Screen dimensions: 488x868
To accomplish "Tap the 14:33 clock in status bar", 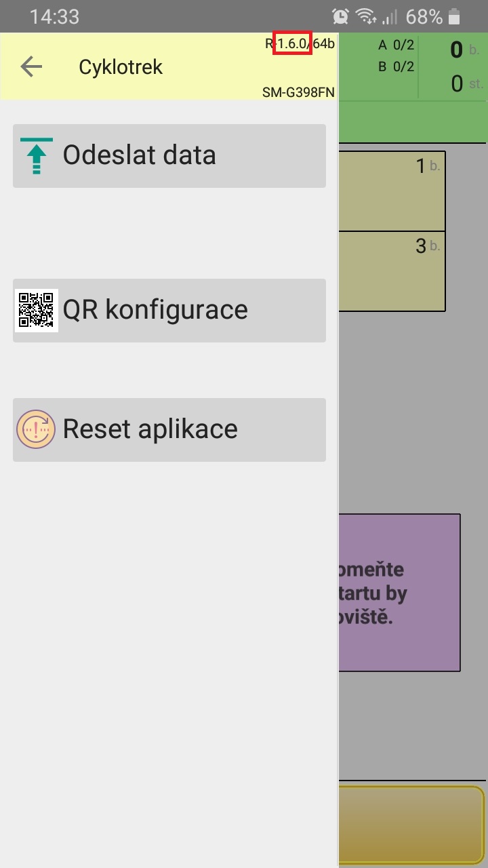I will 54,16.
